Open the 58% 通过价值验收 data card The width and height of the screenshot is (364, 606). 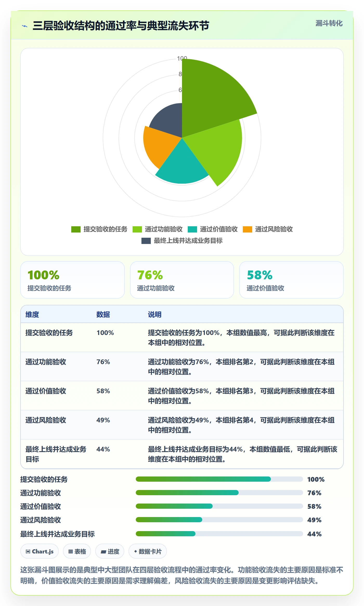pyautogui.click(x=291, y=280)
